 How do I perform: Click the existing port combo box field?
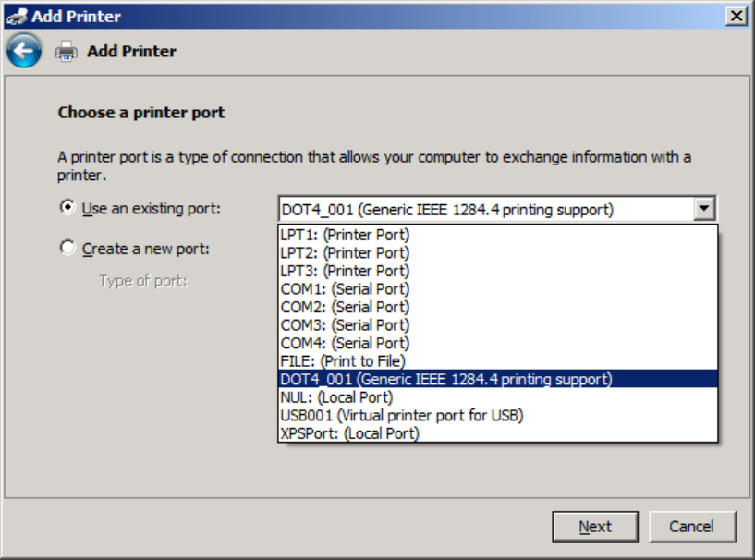(x=486, y=209)
